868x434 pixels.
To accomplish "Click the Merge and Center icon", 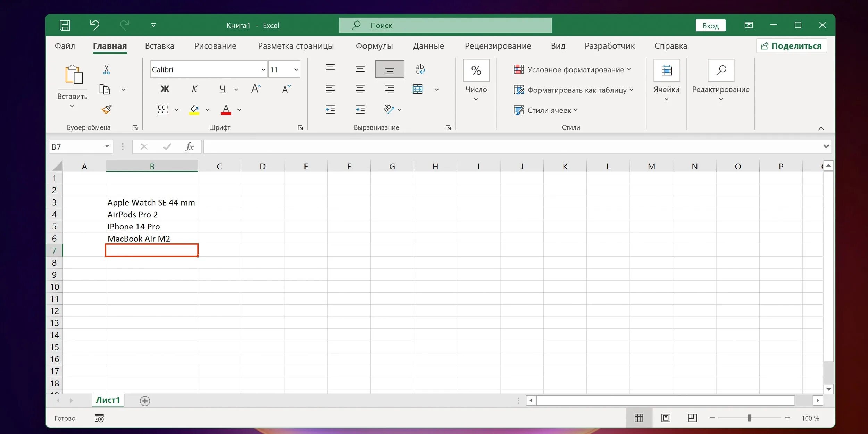I will 418,89.
